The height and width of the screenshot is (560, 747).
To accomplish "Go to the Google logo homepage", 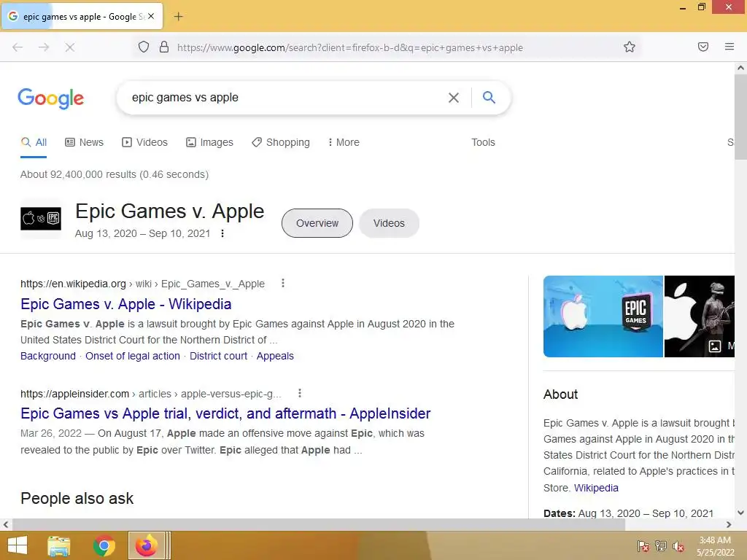I will coord(50,98).
